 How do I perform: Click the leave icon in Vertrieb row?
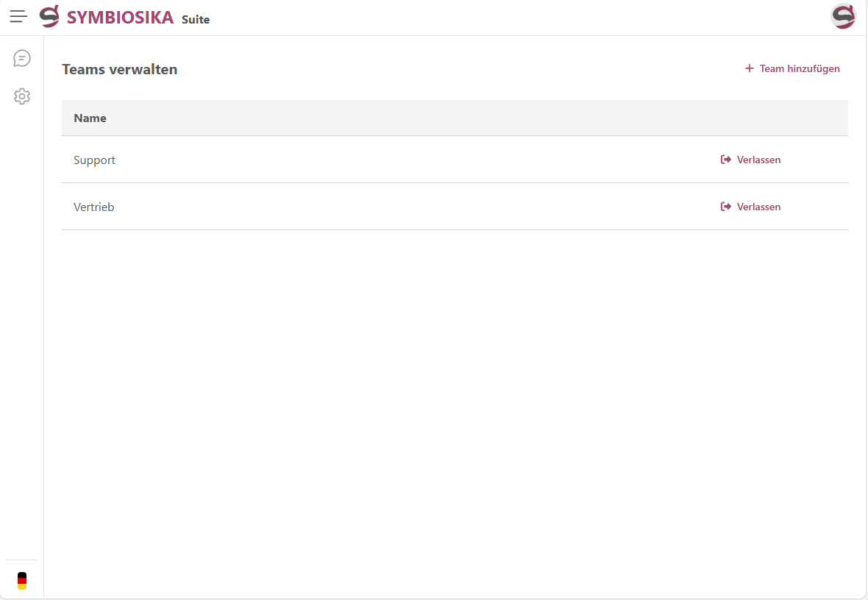coord(726,207)
